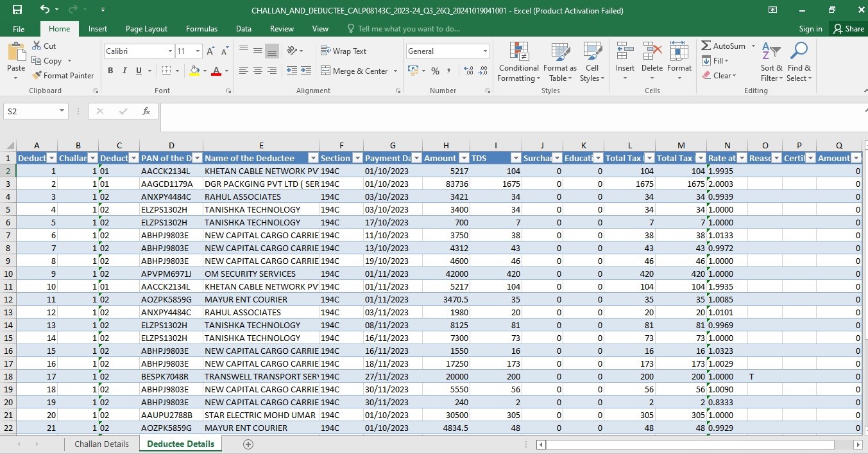Click Increase Indent icon
This screenshot has width=868, height=454.
tap(306, 71)
